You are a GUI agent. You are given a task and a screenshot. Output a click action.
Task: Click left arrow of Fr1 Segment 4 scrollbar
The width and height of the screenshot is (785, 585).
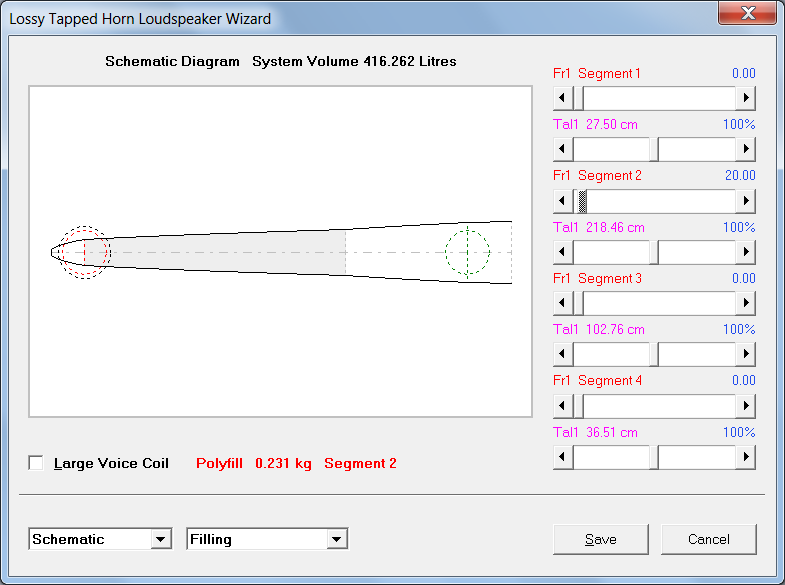coord(563,406)
